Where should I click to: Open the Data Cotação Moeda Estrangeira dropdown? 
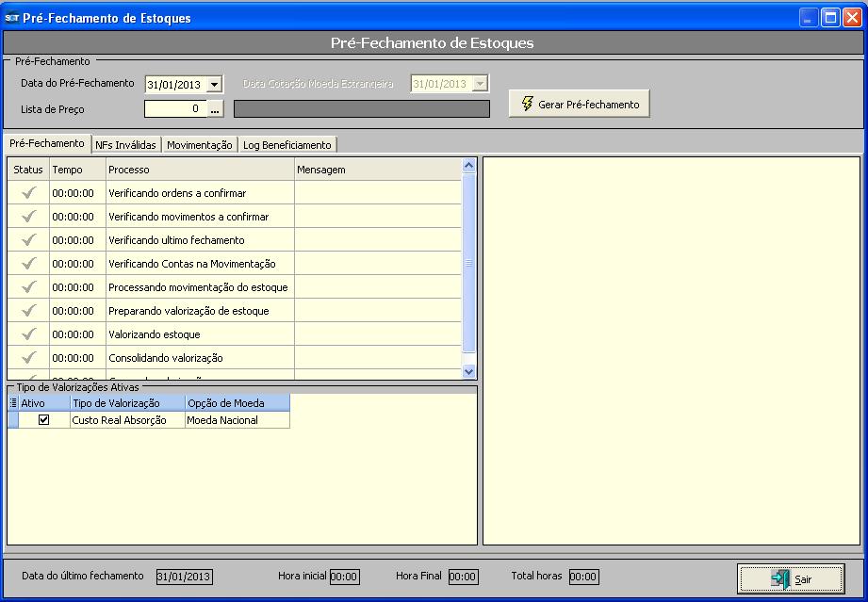pyautogui.click(x=480, y=85)
